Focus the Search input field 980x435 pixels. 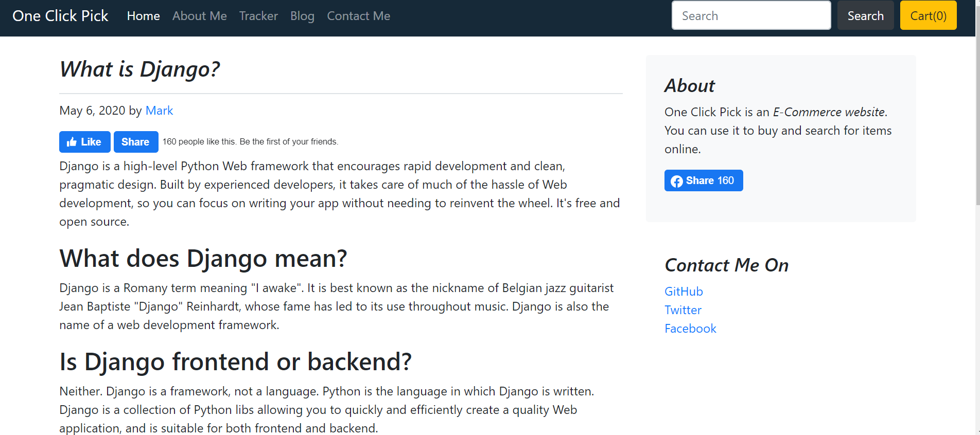point(751,15)
